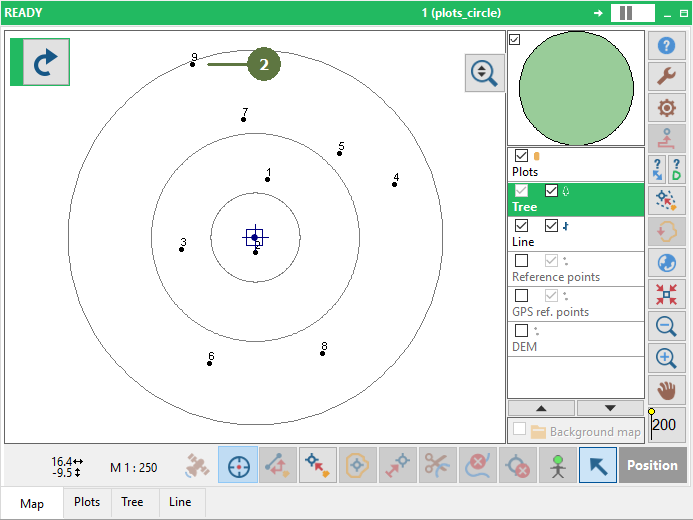Click the Position button
Viewport: 693px width, 520px height.
(x=652, y=465)
